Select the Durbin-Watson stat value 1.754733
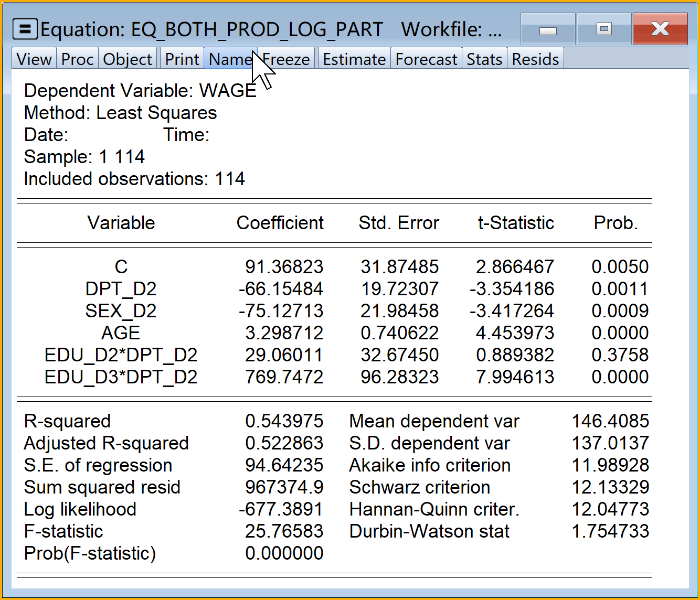 pos(610,531)
